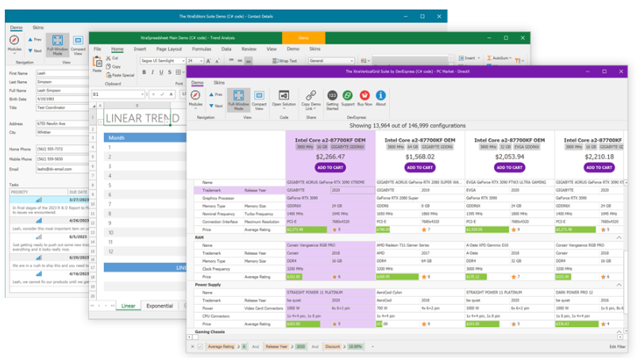This screenshot has height=358, width=644.
Task: Collapse the Gaming Chassis category
Action: click(619, 332)
